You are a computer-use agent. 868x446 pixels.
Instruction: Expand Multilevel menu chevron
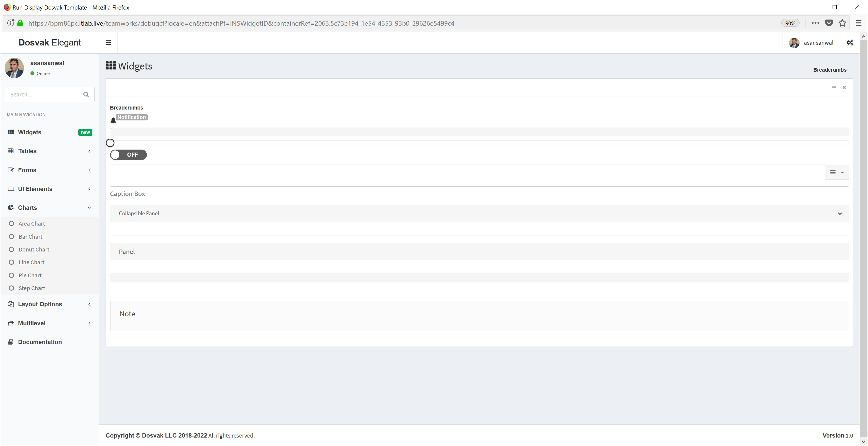89,323
